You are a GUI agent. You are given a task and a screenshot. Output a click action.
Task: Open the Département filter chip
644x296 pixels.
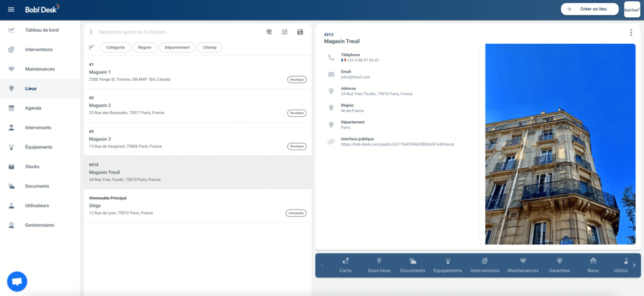click(x=177, y=47)
